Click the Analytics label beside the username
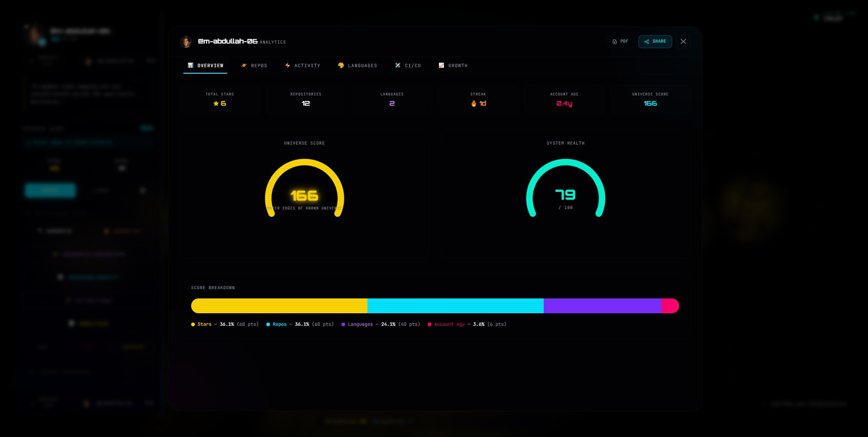 tap(273, 42)
